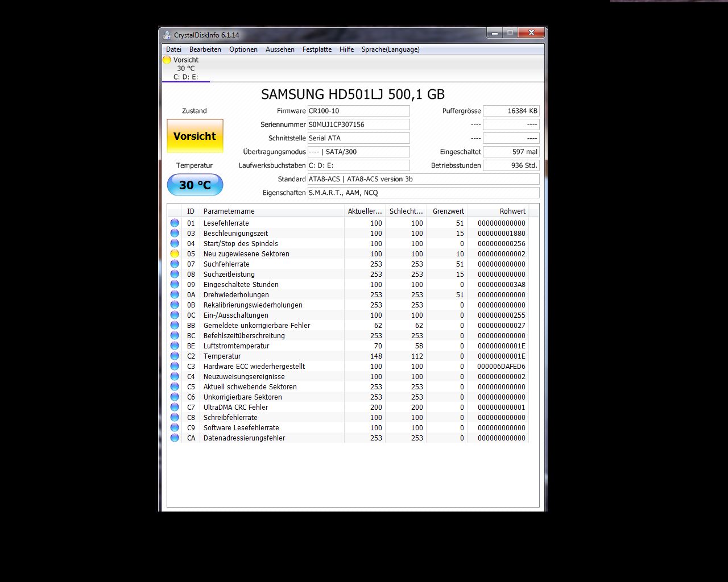
Task: Click the blue status icon for Lesefehlerrate
Action: click(x=175, y=223)
